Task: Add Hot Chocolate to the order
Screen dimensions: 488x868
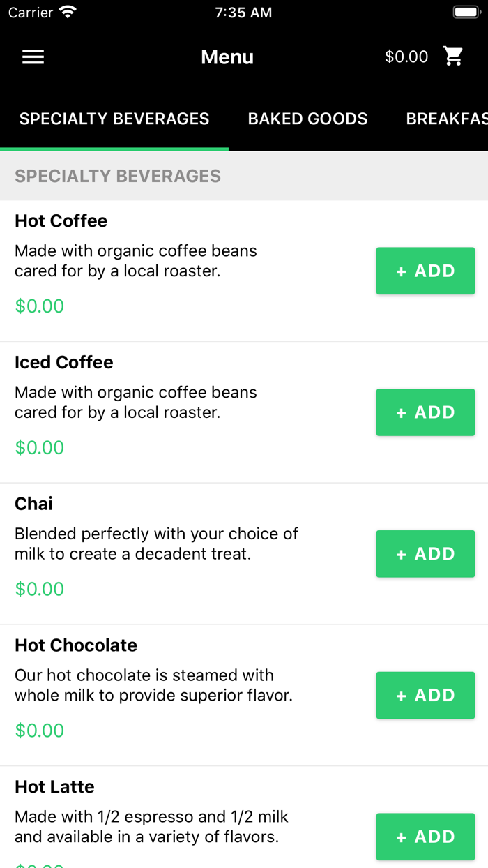Action: coord(425,696)
